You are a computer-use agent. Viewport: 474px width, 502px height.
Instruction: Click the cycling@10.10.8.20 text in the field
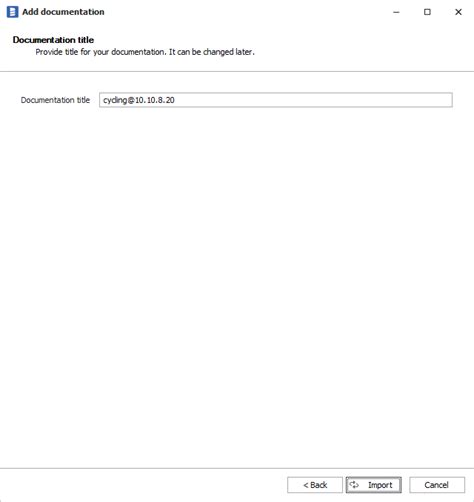[139, 100]
